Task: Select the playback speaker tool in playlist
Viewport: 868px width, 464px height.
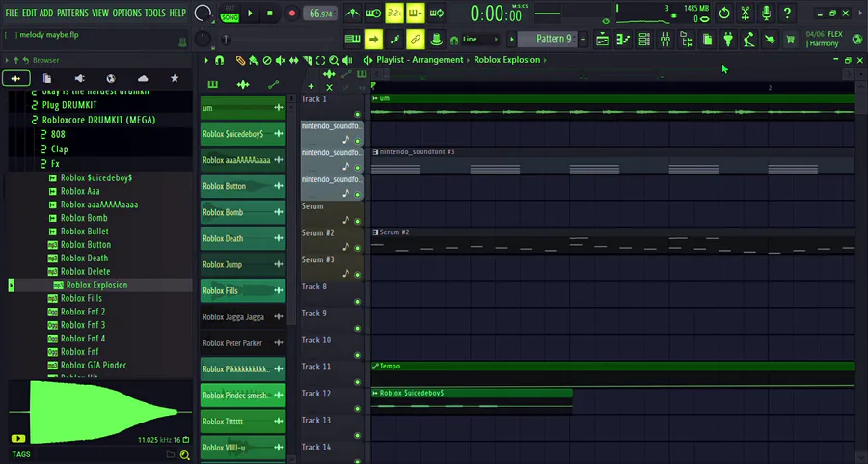Action: (347, 60)
